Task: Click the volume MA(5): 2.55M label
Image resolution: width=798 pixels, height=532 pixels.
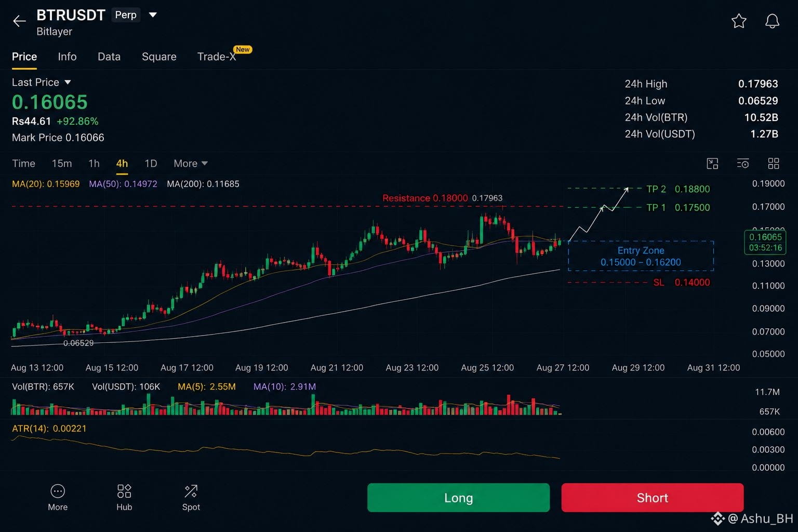Action: (x=207, y=387)
